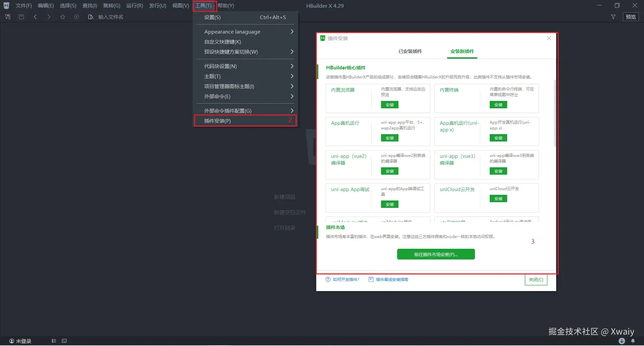Click the 未登录 user account icon

(x=12, y=341)
